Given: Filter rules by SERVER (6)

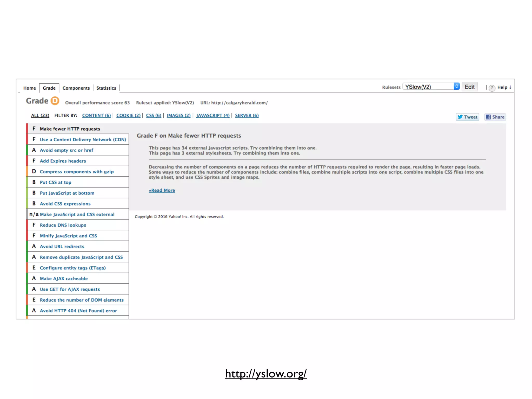Looking at the screenshot, I should 247,115.
